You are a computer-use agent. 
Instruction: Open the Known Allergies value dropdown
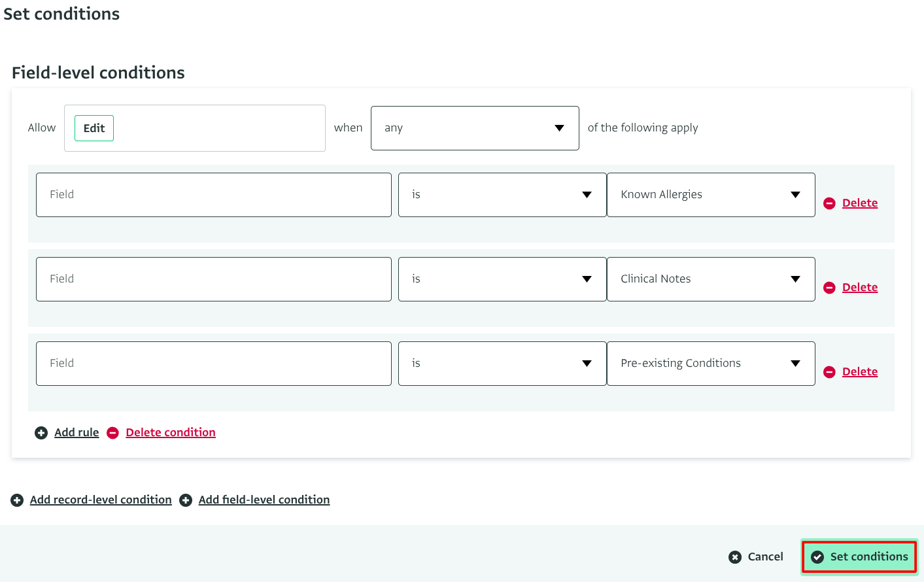tap(710, 195)
